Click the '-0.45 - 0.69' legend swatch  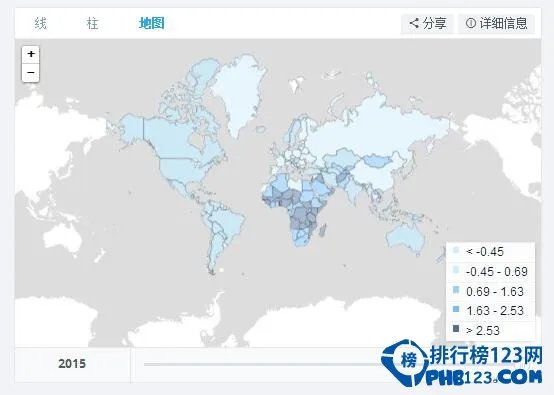tap(456, 271)
